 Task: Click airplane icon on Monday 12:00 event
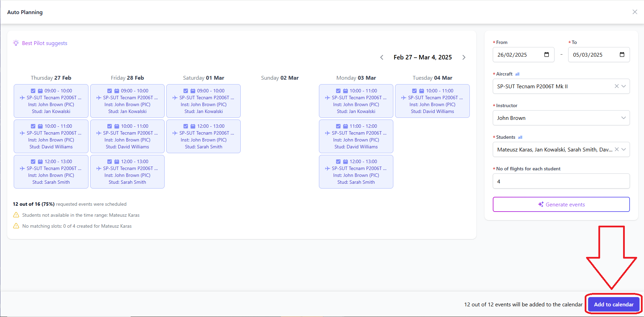click(x=327, y=168)
